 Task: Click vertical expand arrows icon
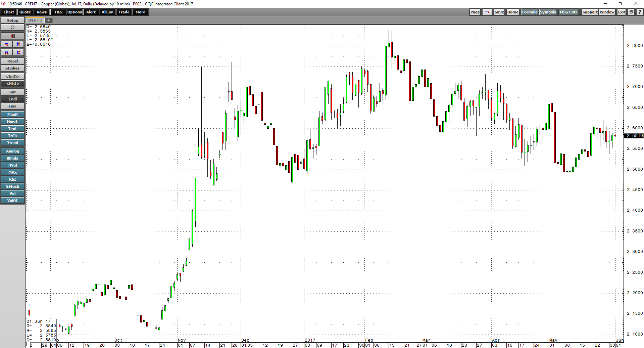click(18, 44)
